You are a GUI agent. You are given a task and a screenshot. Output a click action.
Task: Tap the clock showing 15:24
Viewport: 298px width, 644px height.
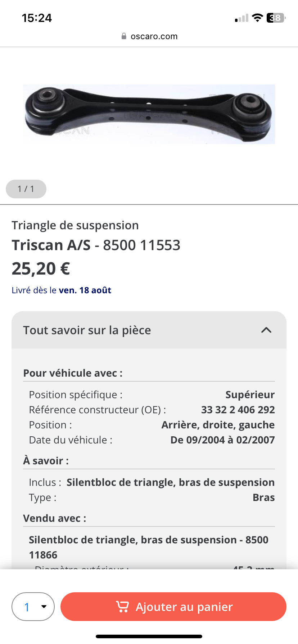(x=37, y=18)
